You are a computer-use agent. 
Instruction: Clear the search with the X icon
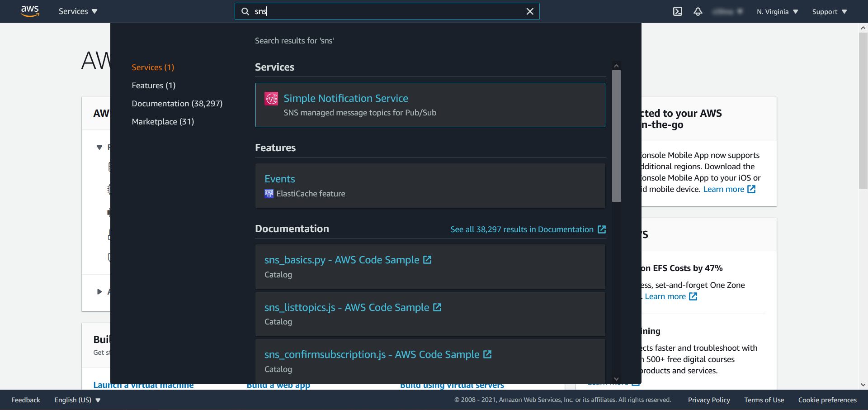(x=530, y=11)
